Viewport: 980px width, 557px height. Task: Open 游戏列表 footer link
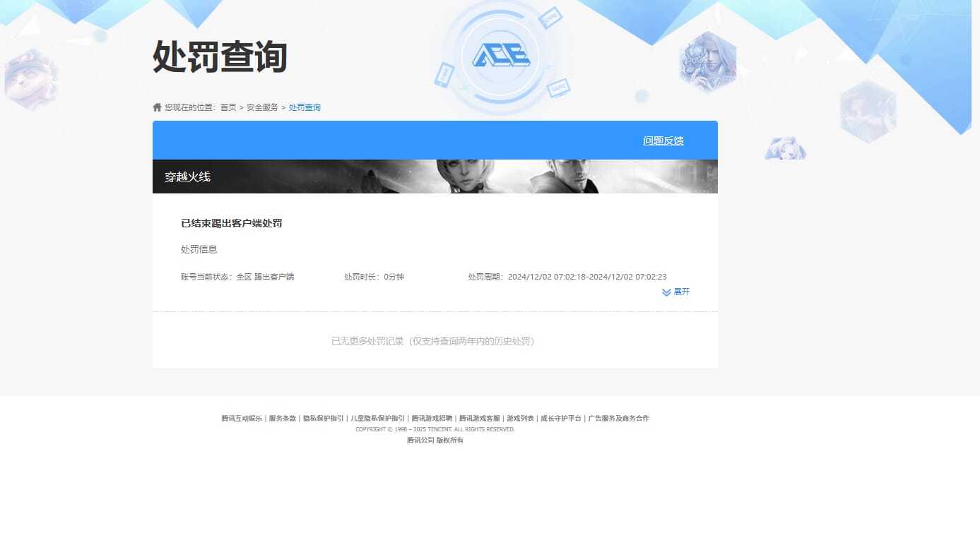click(x=521, y=419)
